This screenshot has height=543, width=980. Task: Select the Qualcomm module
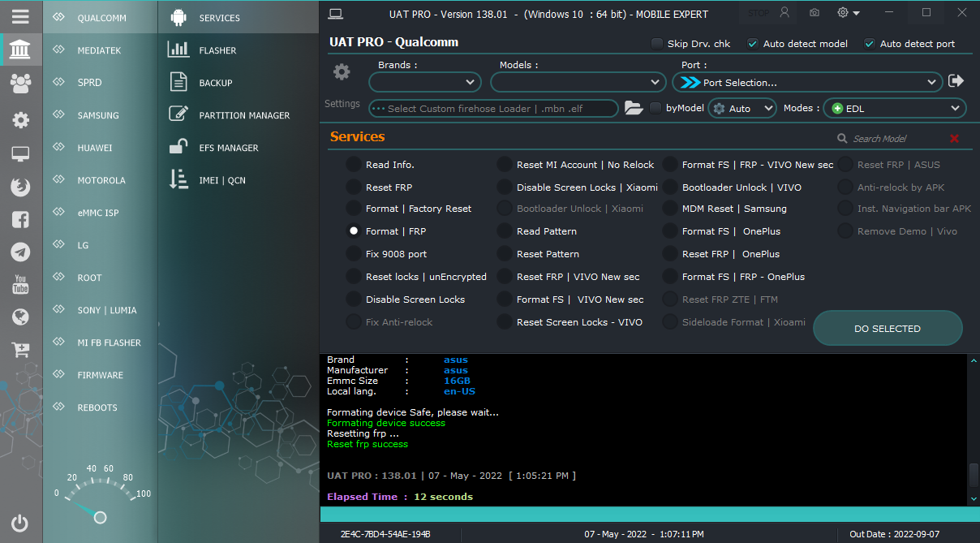[x=101, y=17]
